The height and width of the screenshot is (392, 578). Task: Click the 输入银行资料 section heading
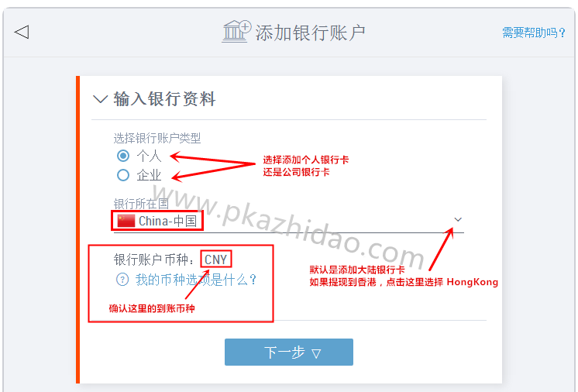[x=164, y=99]
